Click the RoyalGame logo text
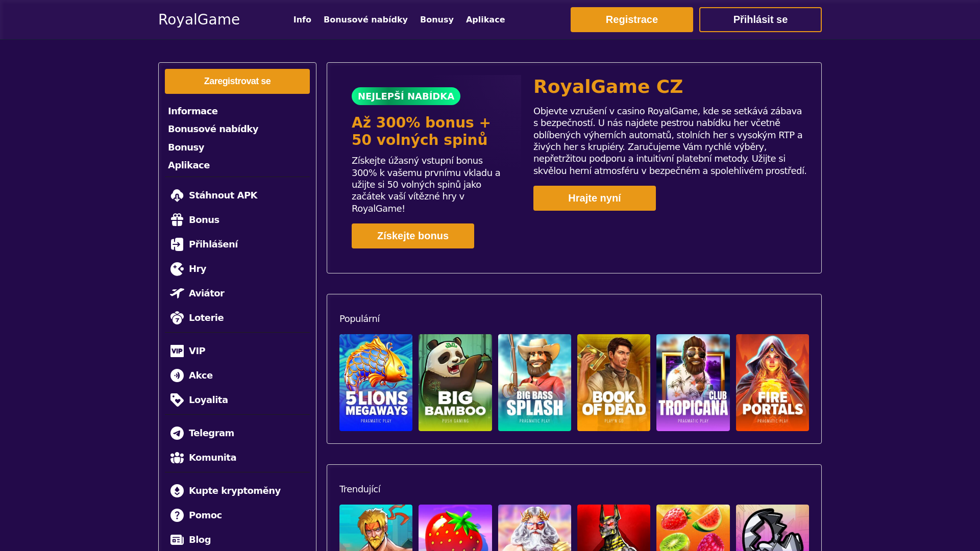The image size is (980, 551). pos(199,19)
